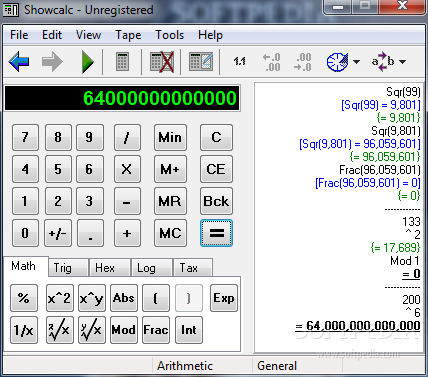Click the Int integer button
This screenshot has height=377, width=428.
pyautogui.click(x=189, y=330)
